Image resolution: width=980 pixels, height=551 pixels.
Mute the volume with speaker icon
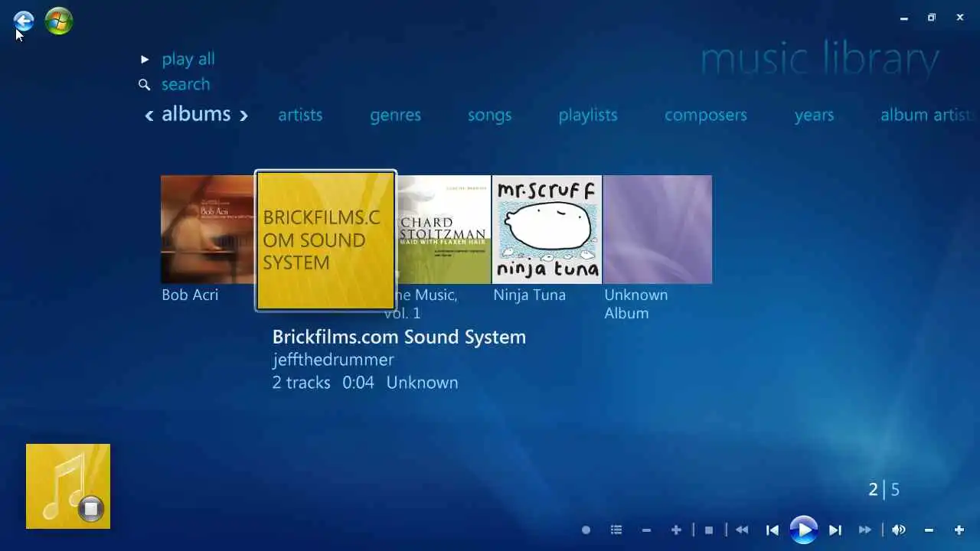899,530
